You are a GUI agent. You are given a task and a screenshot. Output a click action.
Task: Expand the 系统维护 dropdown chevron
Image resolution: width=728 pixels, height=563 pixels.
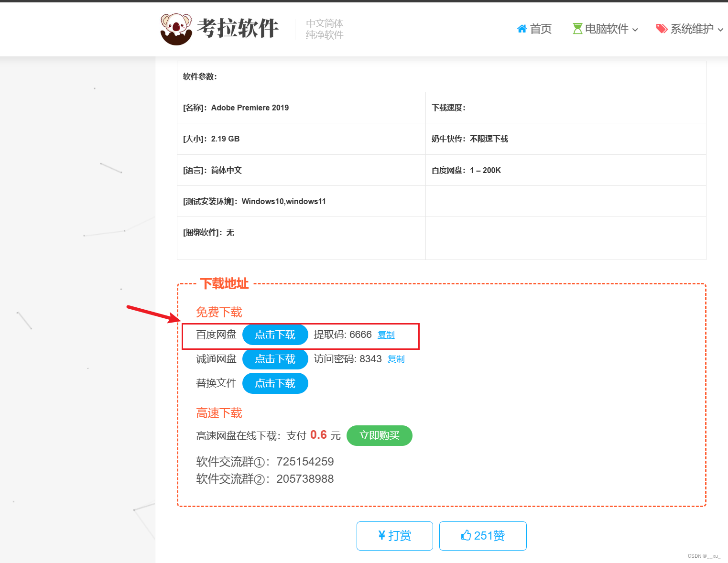coord(720,30)
